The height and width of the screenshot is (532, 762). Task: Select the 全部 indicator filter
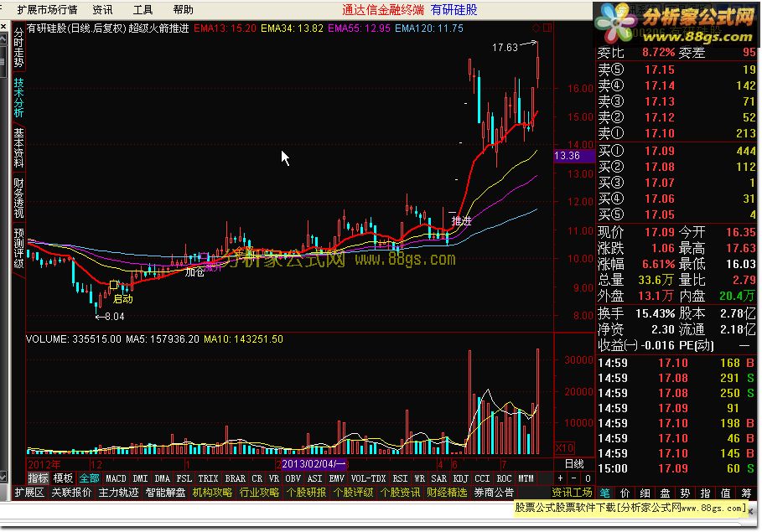pyautogui.click(x=89, y=478)
